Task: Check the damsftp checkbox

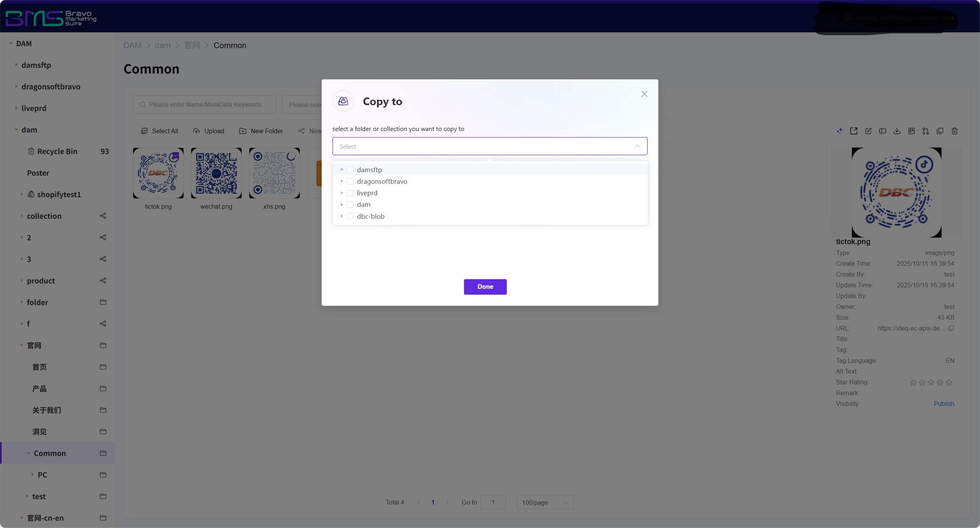Action: pos(350,169)
